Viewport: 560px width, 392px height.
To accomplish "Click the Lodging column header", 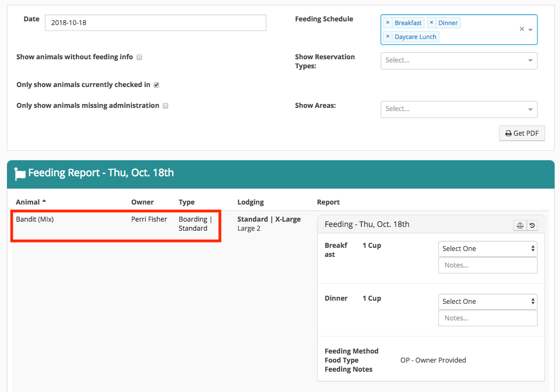I will 250,202.
